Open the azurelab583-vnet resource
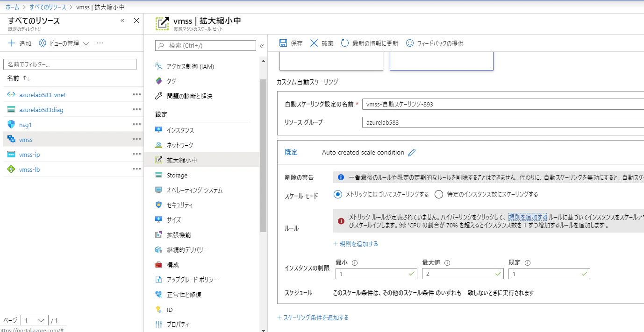The image size is (644, 332). tap(43, 95)
